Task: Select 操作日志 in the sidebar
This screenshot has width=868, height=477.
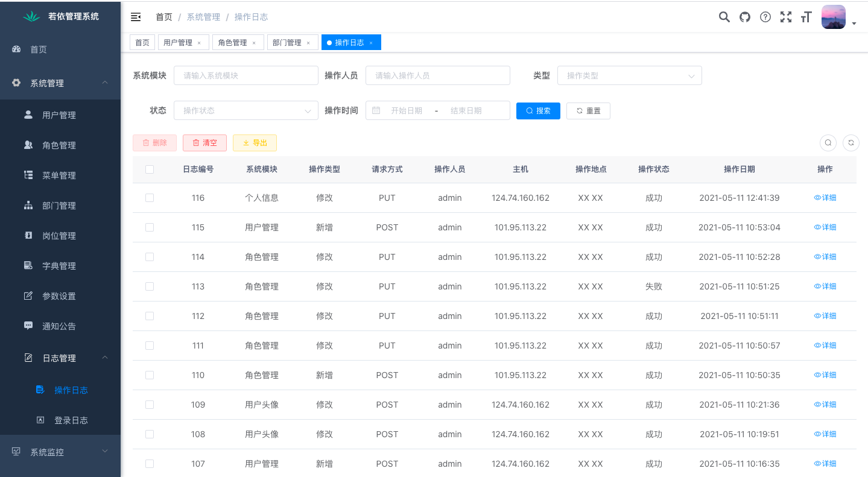Action: 60,390
